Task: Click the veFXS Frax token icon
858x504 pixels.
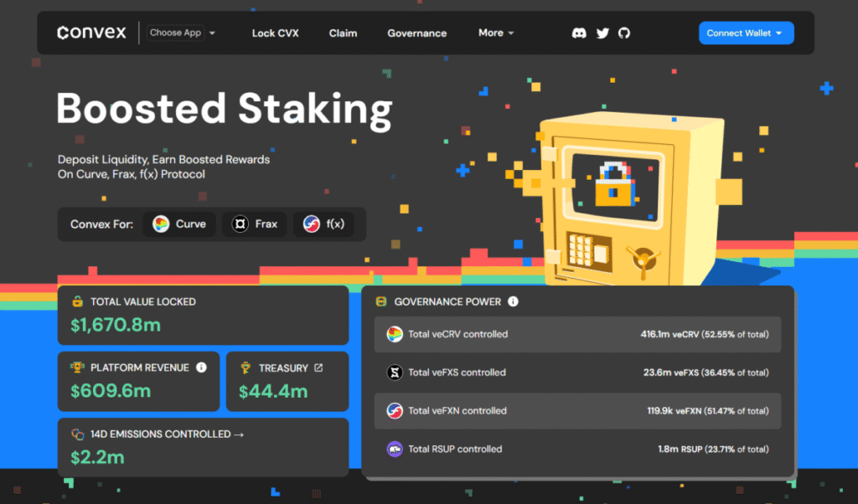Action: click(395, 373)
